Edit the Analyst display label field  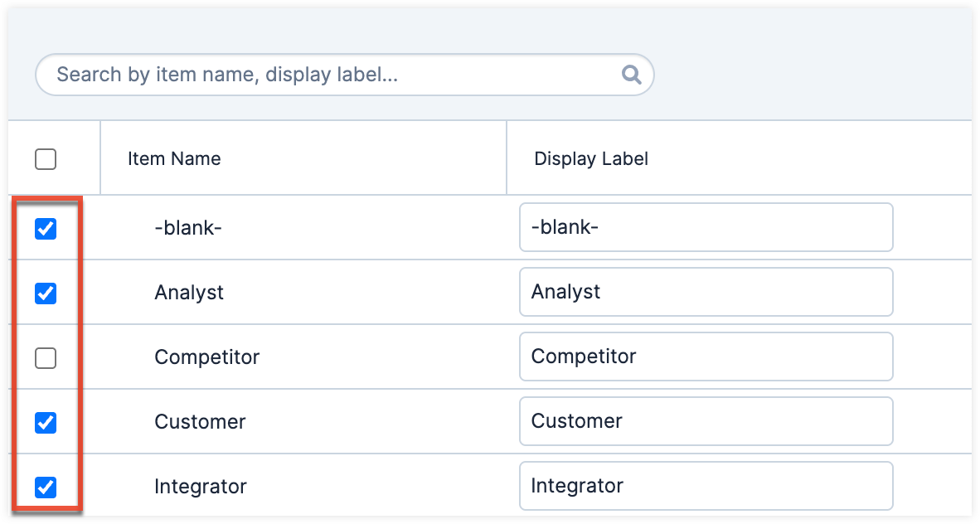coord(706,292)
